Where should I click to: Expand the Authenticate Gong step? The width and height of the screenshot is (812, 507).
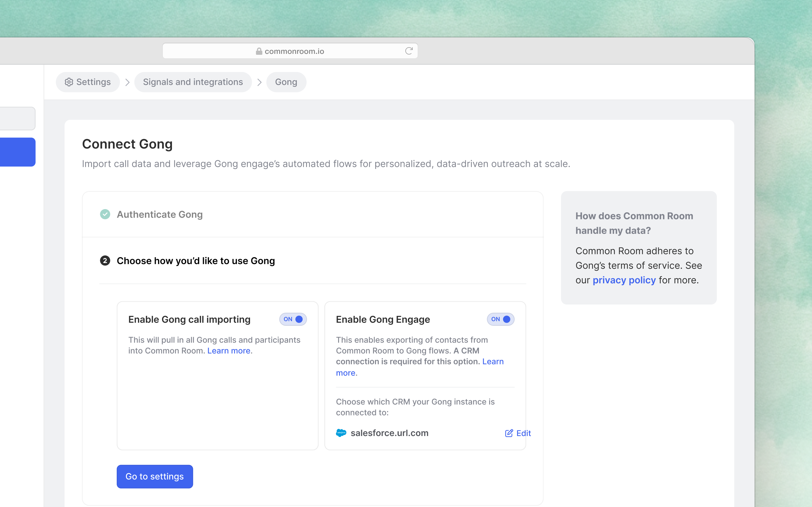tap(160, 215)
